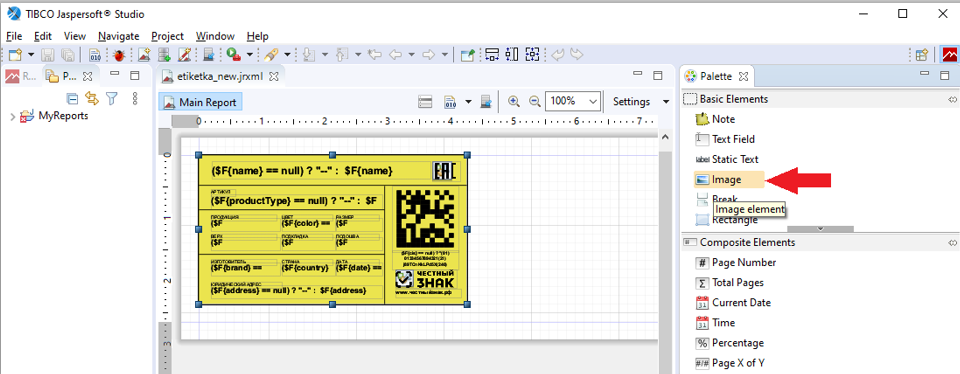The width and height of the screenshot is (960, 374).
Task: Close the Project Explorer tab
Action: coord(87,77)
